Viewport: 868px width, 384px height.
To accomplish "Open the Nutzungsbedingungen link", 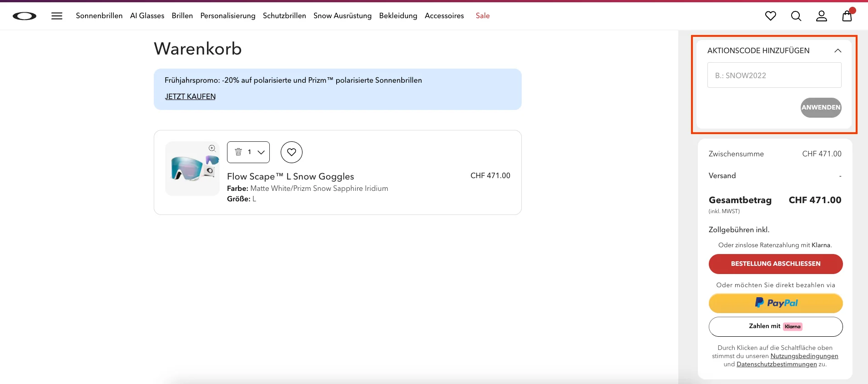I will point(804,356).
